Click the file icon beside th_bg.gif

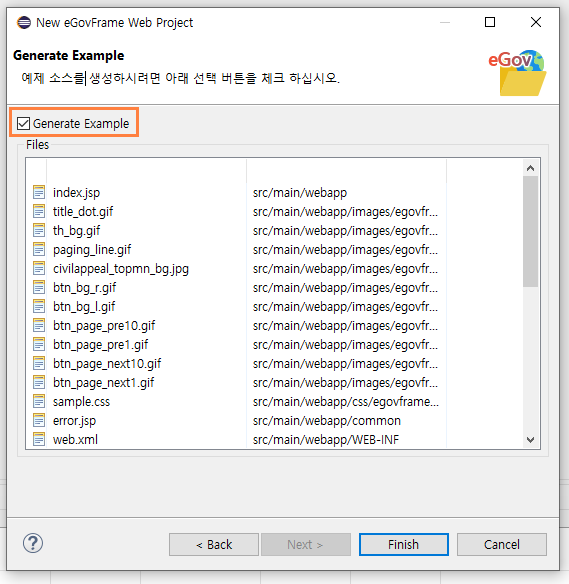pos(39,230)
